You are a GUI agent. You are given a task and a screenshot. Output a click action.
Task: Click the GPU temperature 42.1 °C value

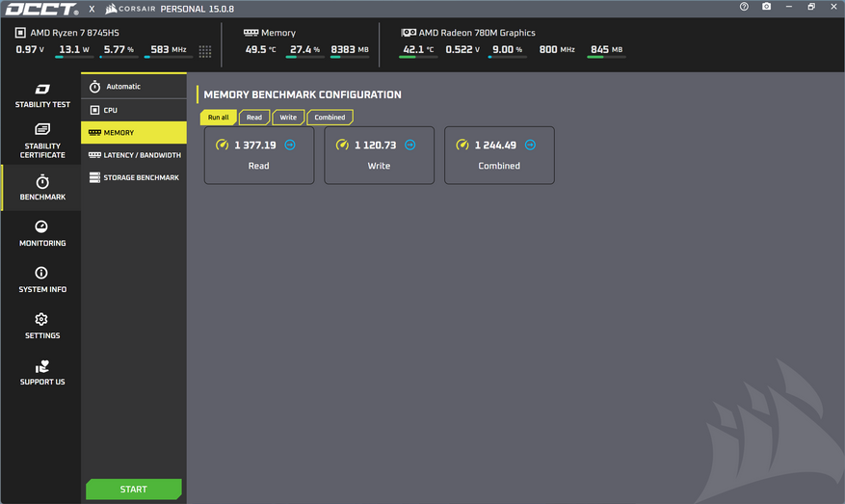[418, 49]
